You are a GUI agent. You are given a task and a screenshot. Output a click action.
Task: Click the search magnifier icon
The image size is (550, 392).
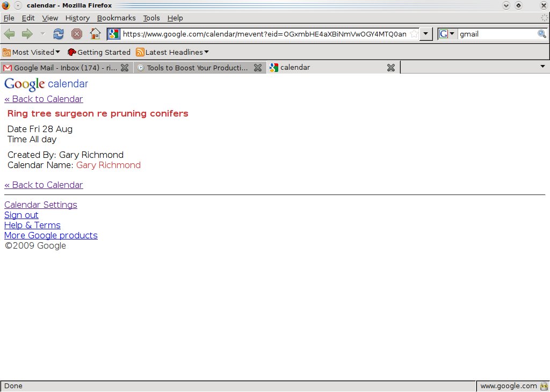[541, 34]
